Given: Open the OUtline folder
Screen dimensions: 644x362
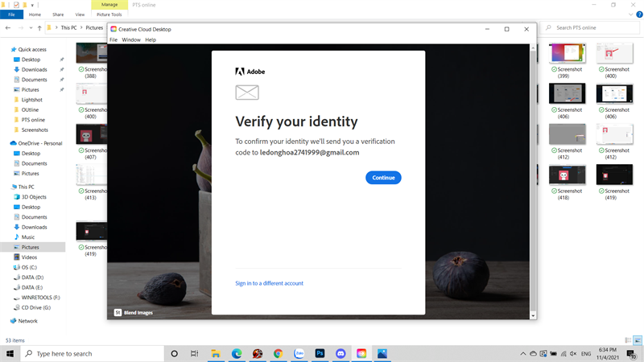Looking at the screenshot, I should click(x=30, y=110).
